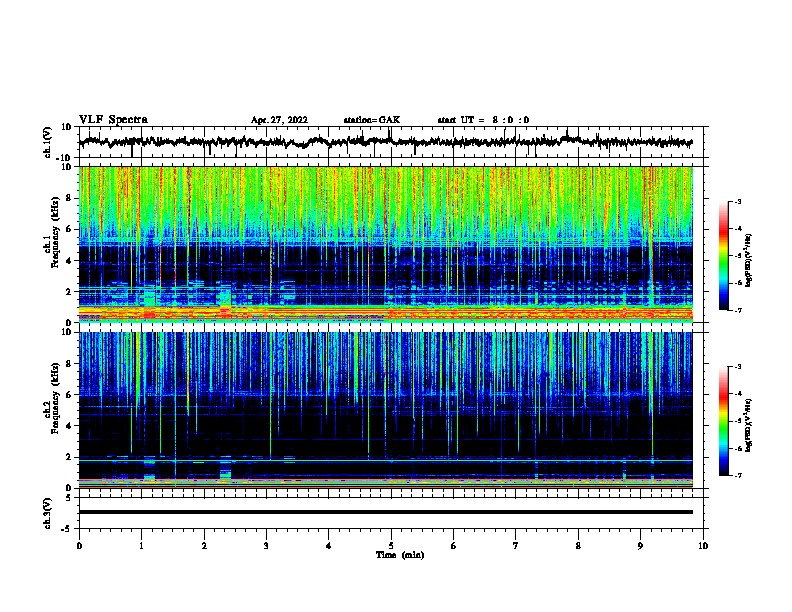Click the "-7" label on ch.1 color bar
Screen dimensions: 792x612
click(737, 310)
